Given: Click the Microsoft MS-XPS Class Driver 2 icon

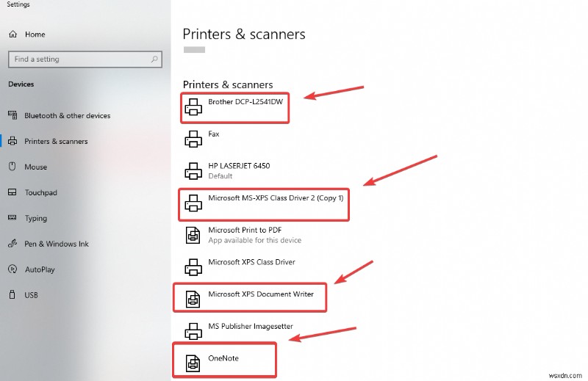Looking at the screenshot, I should click(193, 203).
